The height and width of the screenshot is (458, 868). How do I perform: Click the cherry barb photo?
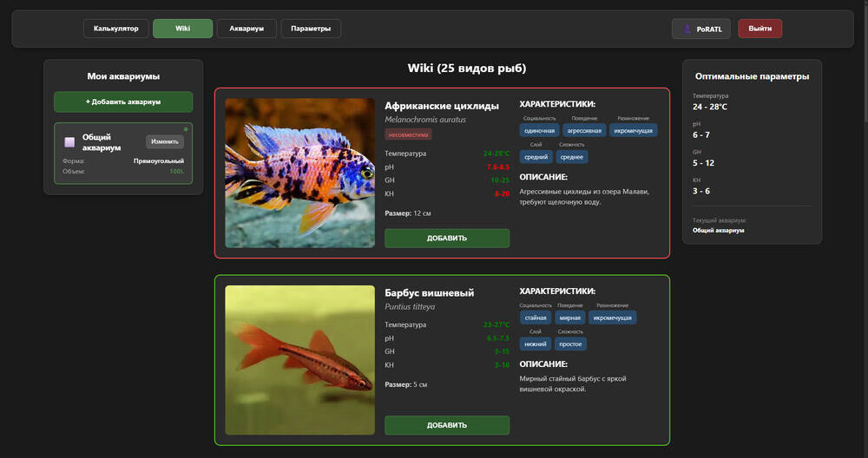point(299,360)
